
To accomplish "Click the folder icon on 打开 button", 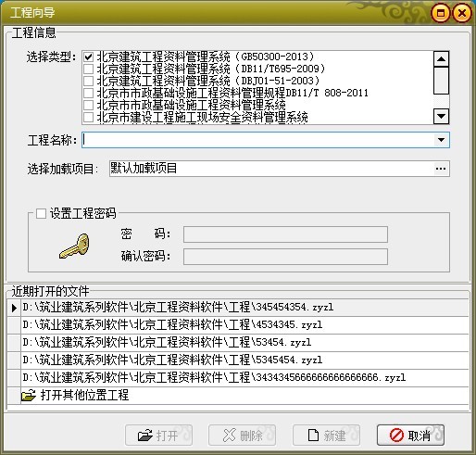I will (x=145, y=436).
